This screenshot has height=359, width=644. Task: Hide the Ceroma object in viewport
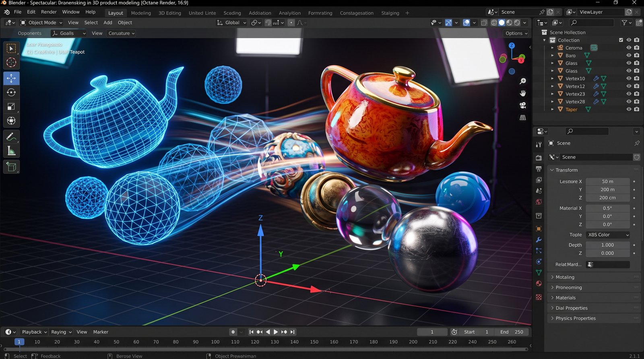[x=629, y=48]
